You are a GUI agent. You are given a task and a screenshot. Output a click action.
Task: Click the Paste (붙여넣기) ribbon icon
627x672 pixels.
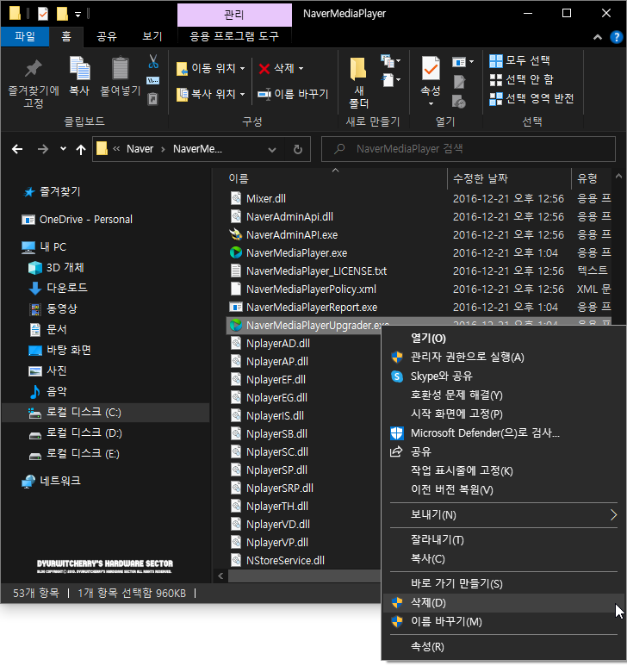click(x=120, y=69)
